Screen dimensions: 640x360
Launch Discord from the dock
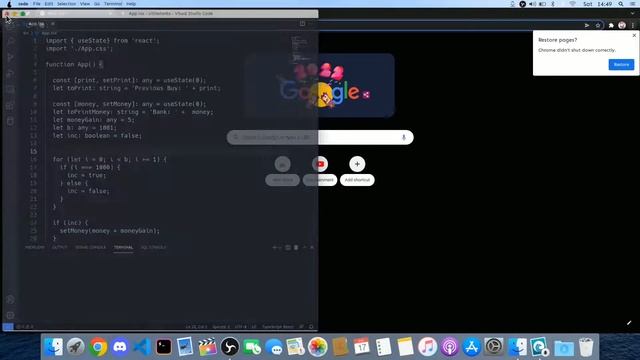pyautogui.click(x=120, y=347)
